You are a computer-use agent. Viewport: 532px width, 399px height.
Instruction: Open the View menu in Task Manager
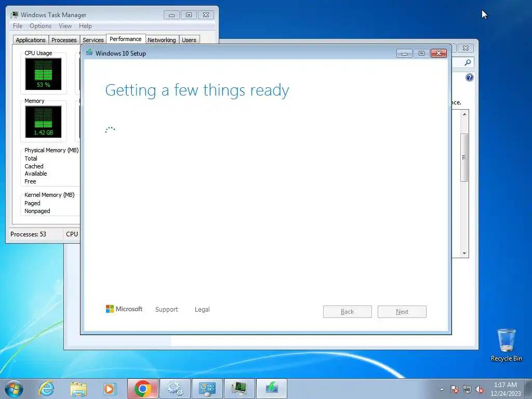point(65,26)
